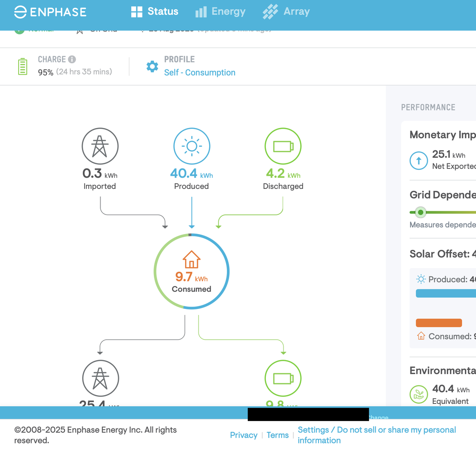The image size is (476, 449).
Task: Open the Status tab
Action: point(155,12)
